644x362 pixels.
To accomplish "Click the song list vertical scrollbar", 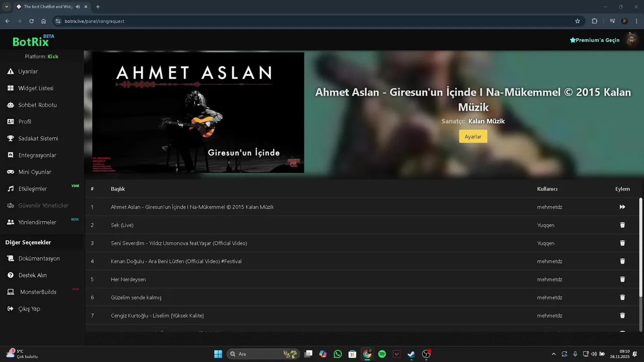I will (x=640, y=247).
